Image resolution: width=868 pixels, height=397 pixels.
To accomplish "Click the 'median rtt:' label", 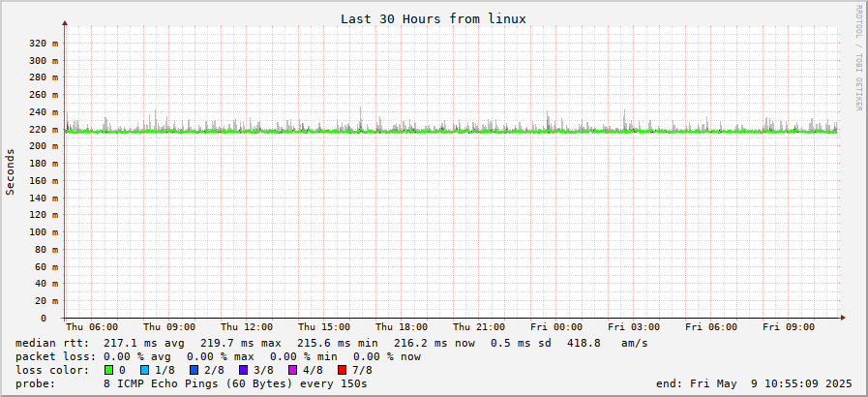I will click(52, 344).
